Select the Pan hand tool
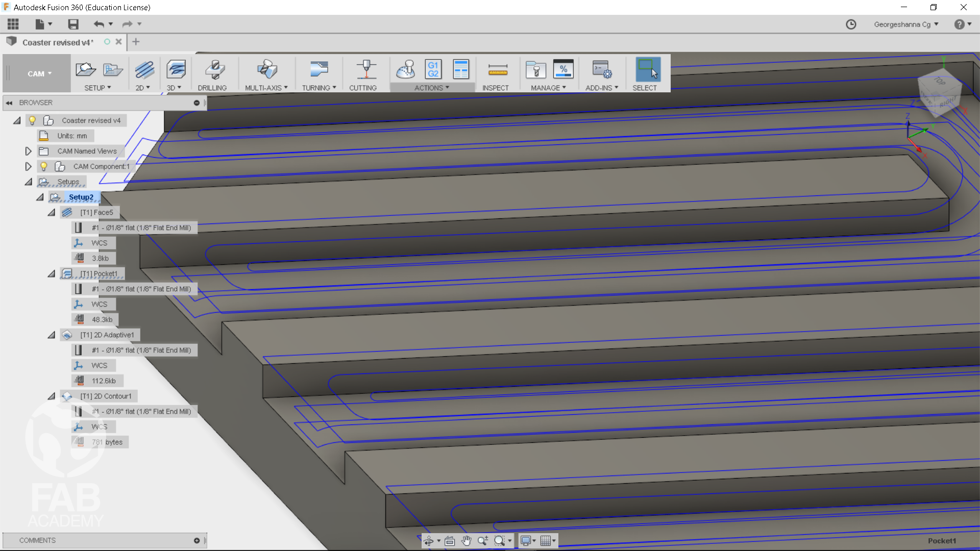The height and width of the screenshot is (551, 980). (x=467, y=541)
